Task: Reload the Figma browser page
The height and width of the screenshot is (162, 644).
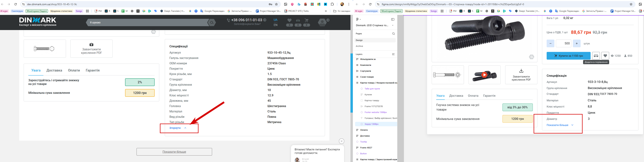Action: click(370, 4)
